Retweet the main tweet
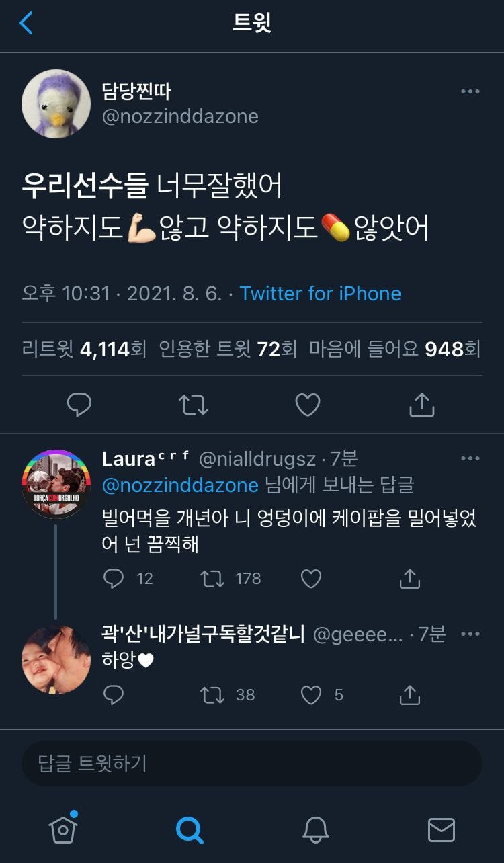 coord(194,405)
